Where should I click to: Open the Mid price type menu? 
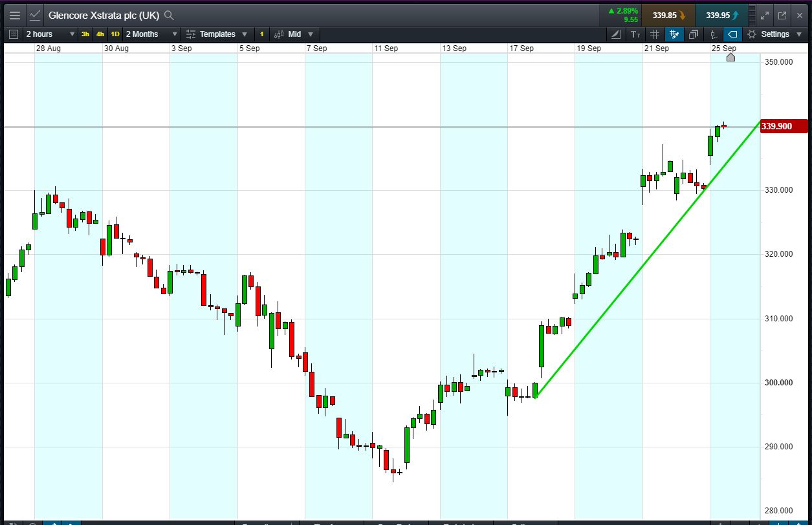tap(294, 34)
